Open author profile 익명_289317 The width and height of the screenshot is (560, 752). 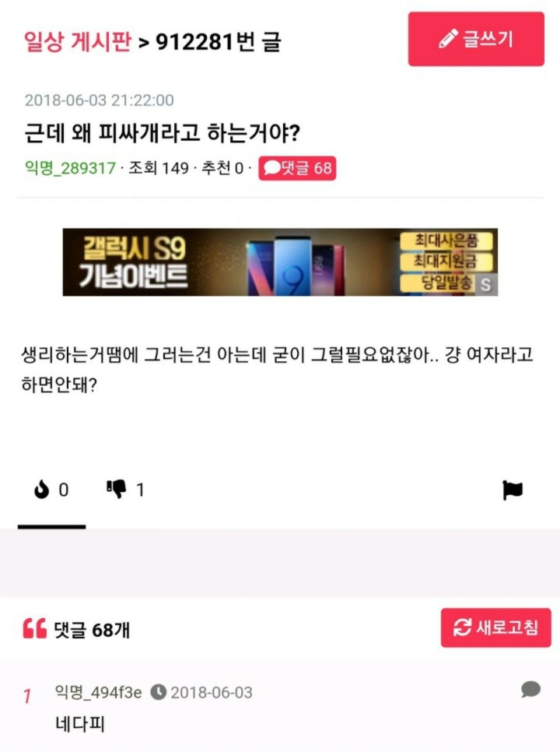[x=70, y=168]
